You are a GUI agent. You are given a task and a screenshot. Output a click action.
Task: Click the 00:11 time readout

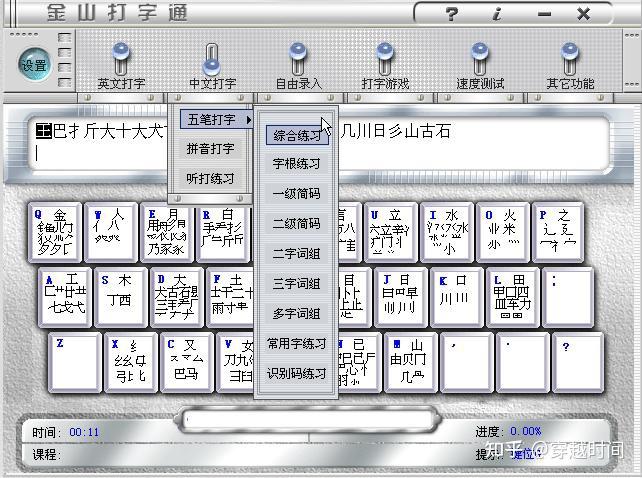pos(84,432)
